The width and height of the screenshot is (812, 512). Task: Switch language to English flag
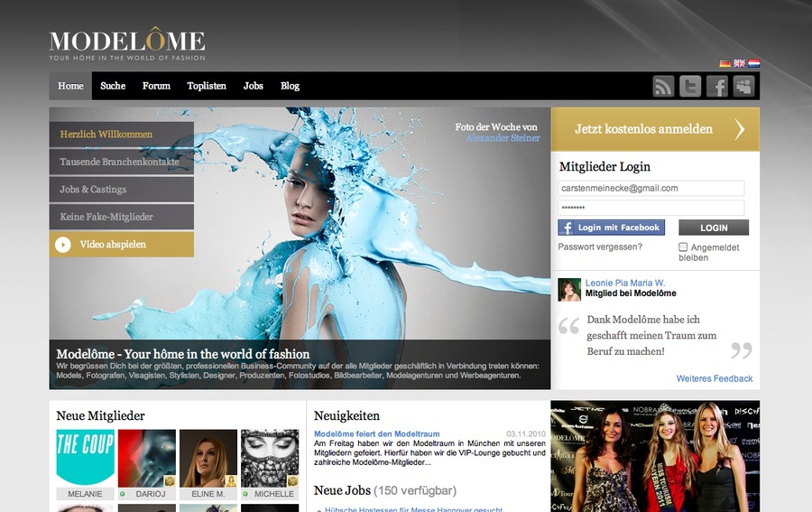(x=740, y=63)
